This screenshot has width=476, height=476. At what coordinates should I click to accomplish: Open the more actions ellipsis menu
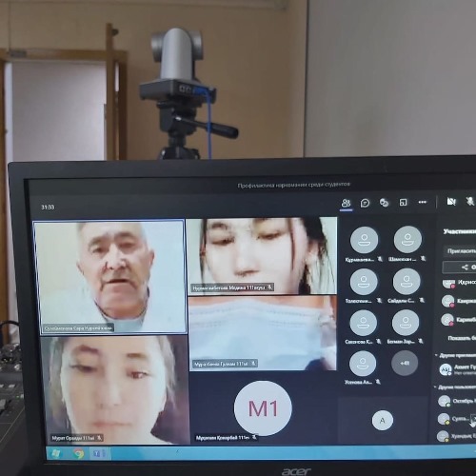coord(423,202)
